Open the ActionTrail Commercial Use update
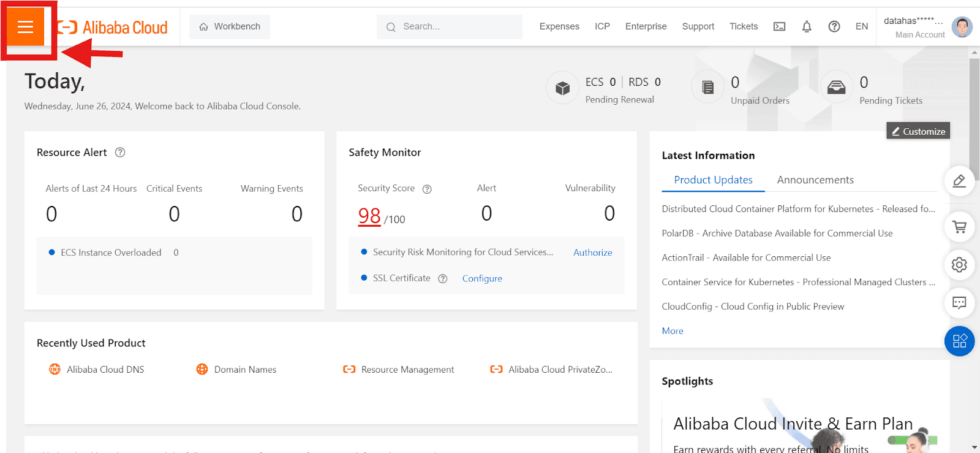The height and width of the screenshot is (453, 980). coord(746,258)
